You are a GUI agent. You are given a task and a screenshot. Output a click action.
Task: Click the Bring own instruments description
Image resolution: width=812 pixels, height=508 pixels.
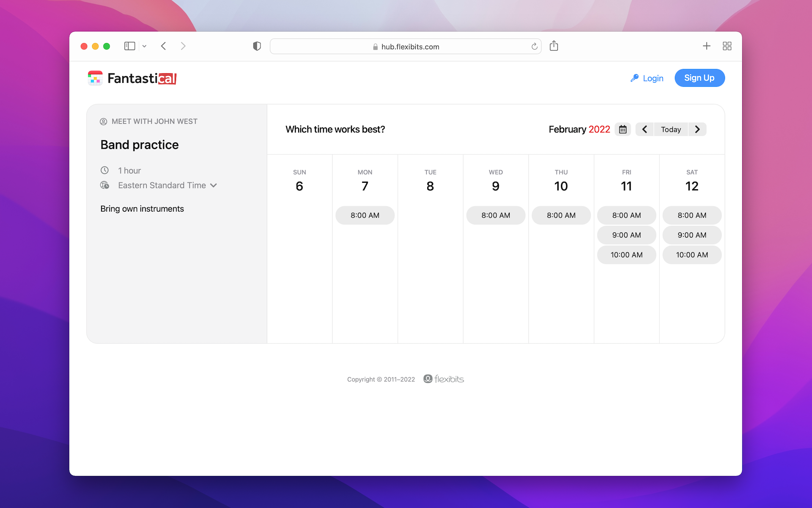(x=142, y=209)
